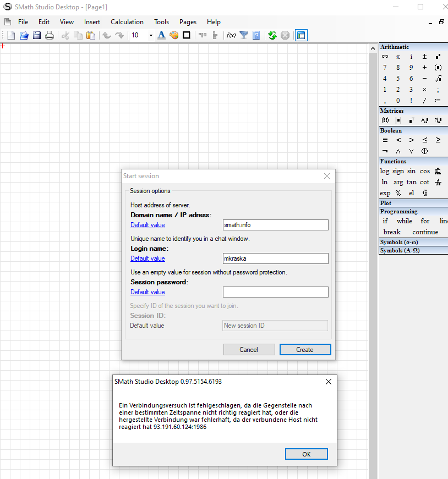This screenshot has width=448, height=479.
Task: Open the font size dropdown showing 10
Action: [151, 35]
